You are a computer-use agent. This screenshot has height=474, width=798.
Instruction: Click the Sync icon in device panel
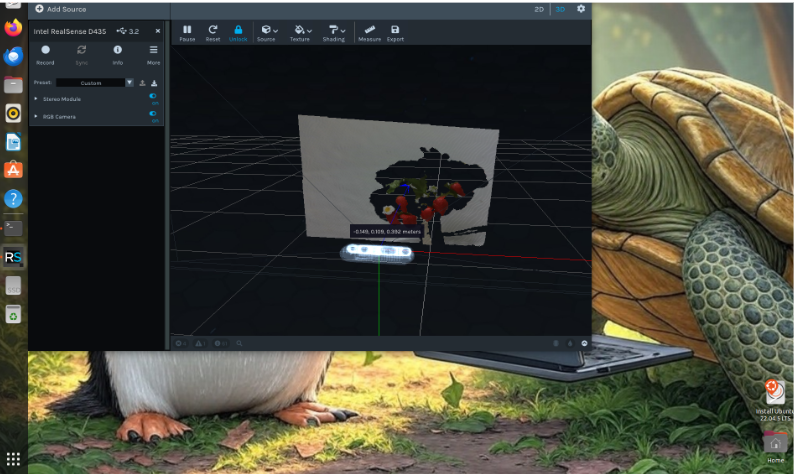coord(81,50)
